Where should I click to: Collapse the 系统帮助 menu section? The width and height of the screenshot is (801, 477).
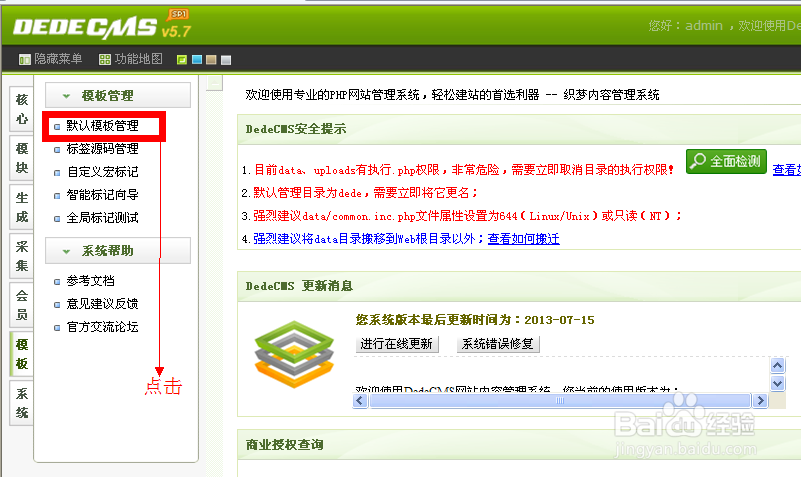117,251
